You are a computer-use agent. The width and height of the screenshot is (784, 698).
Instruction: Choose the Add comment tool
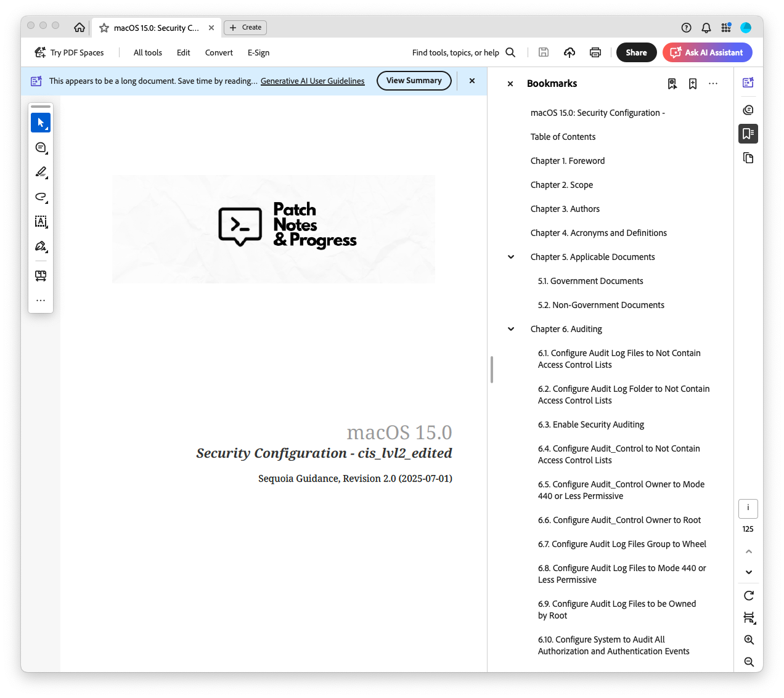[x=41, y=148]
